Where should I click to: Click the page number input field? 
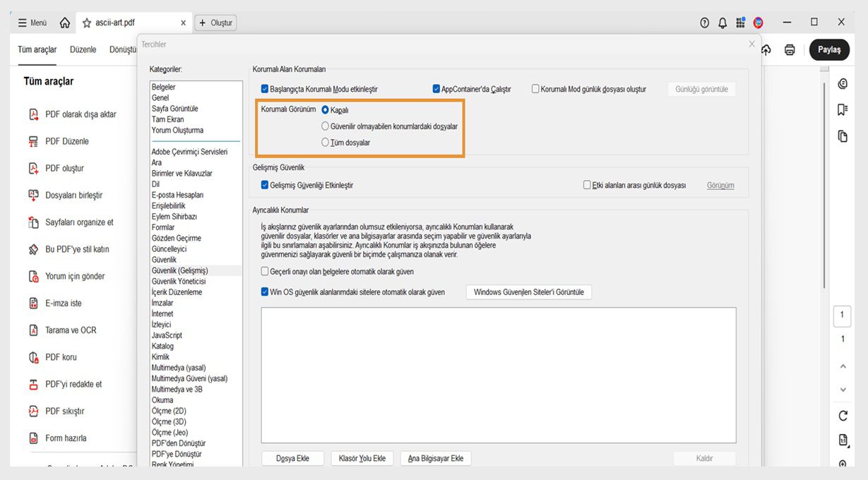(x=842, y=316)
